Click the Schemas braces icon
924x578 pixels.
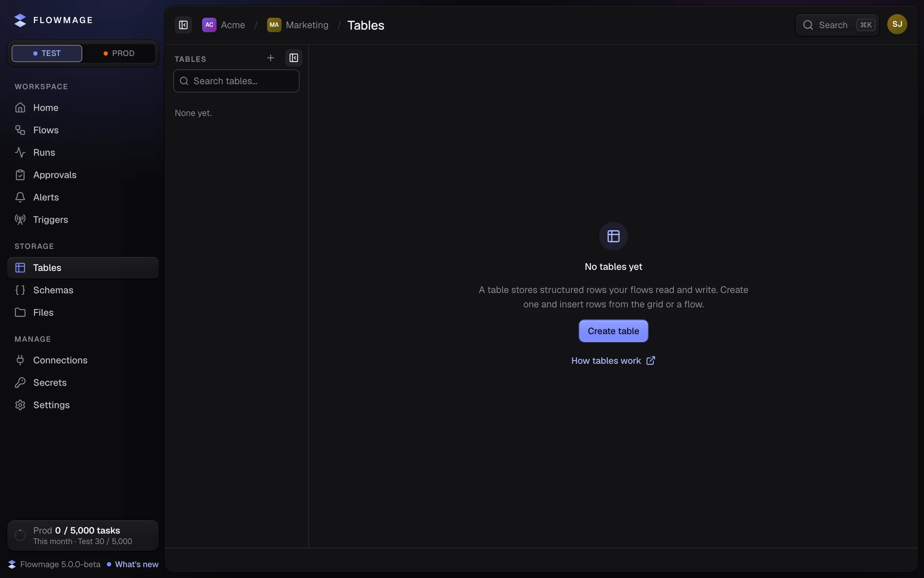(x=20, y=290)
